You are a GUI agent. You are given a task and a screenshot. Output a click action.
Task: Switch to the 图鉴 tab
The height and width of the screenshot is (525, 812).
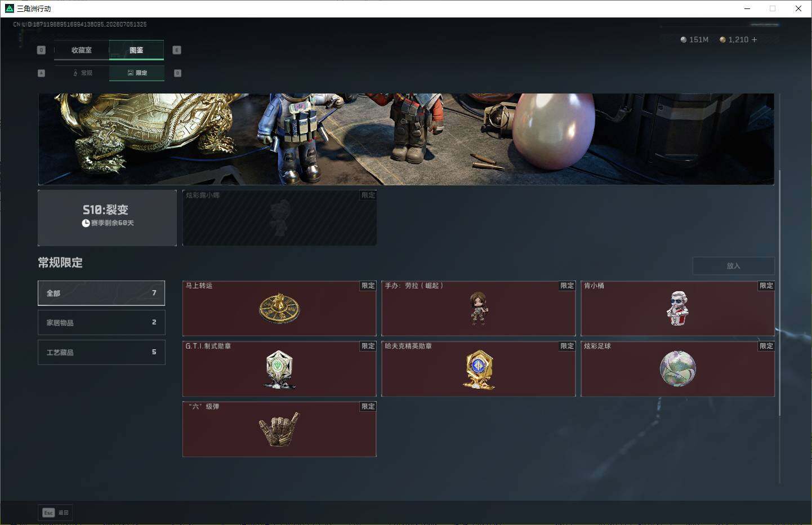point(136,50)
